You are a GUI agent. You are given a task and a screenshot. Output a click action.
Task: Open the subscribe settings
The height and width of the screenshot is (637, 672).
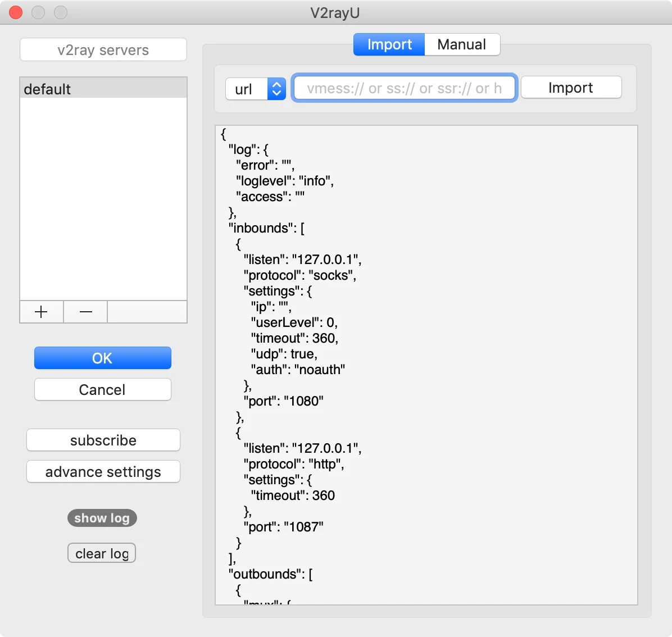pyautogui.click(x=103, y=440)
